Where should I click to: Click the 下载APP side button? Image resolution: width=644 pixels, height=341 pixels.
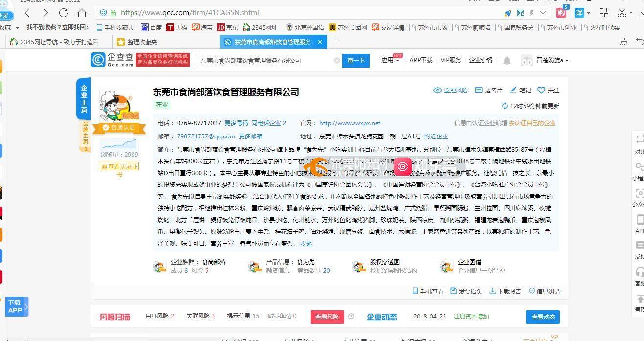coord(17,307)
